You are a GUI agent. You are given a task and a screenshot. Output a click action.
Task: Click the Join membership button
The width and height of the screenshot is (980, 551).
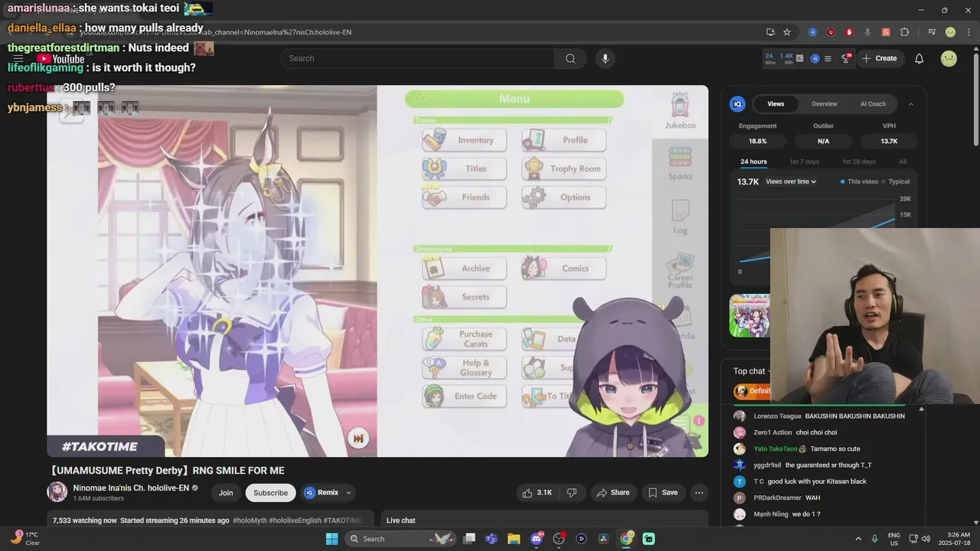(x=226, y=493)
